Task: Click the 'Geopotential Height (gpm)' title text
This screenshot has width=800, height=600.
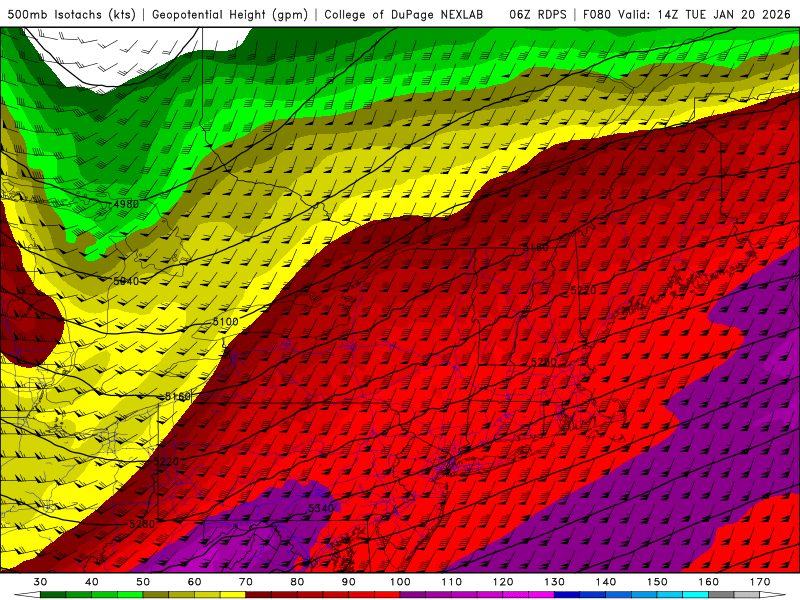Action: [230, 14]
